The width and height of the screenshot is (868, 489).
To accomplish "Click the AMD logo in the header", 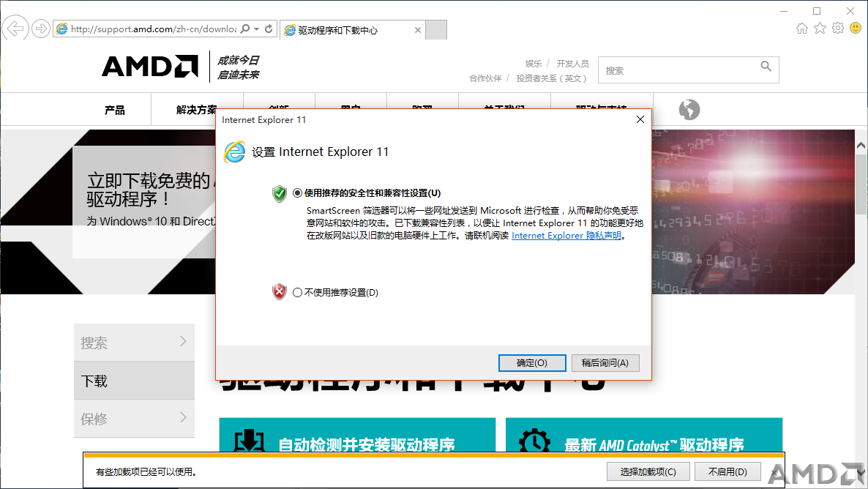I will (x=150, y=67).
